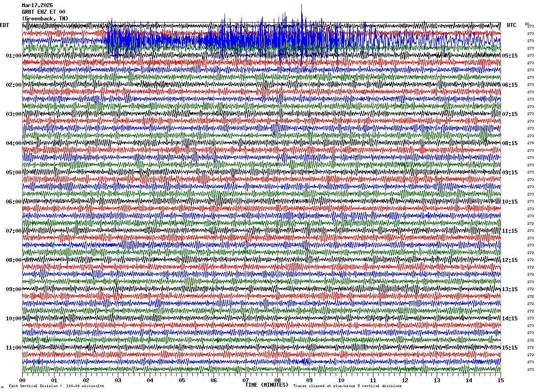Image resolution: width=536 pixels, height=392 pixels.
Task: Click the '12:15' UTC time label
Action: pos(510,260)
